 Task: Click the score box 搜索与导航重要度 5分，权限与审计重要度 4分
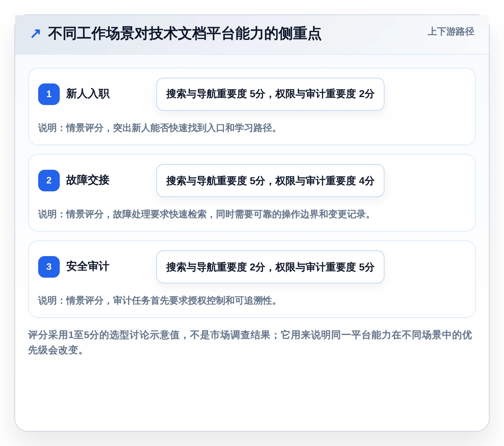click(270, 181)
